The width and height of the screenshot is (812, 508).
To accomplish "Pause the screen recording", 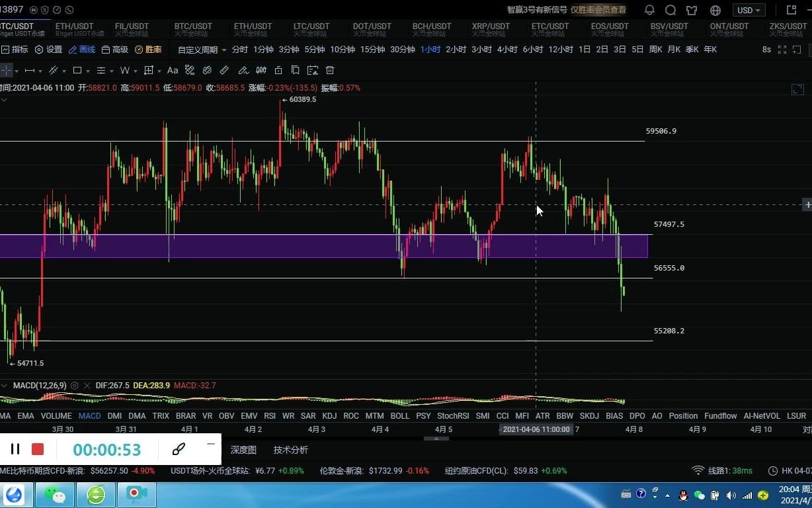I will tap(15, 450).
